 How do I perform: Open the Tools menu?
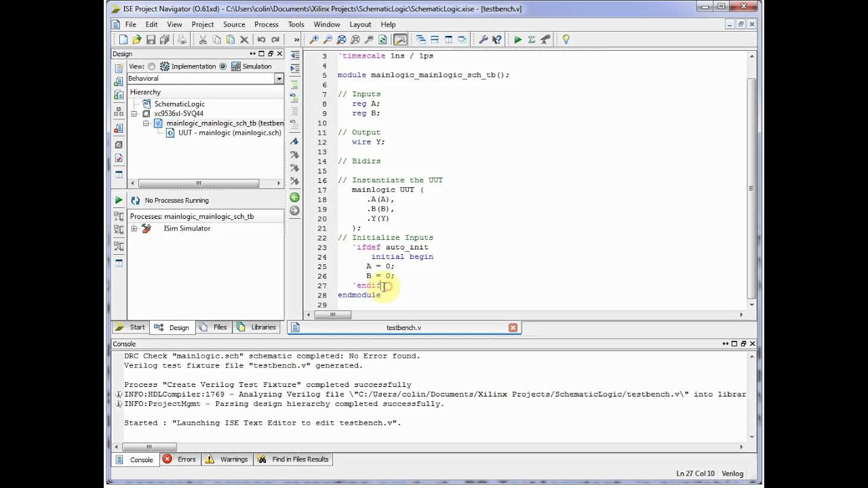296,24
